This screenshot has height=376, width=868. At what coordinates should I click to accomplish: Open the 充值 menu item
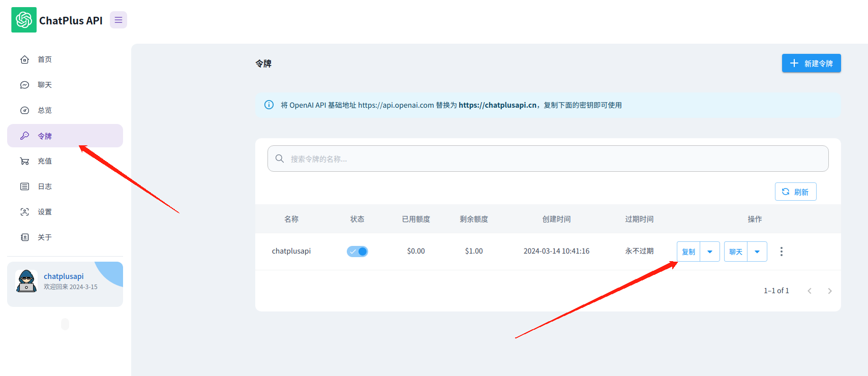(x=65, y=161)
